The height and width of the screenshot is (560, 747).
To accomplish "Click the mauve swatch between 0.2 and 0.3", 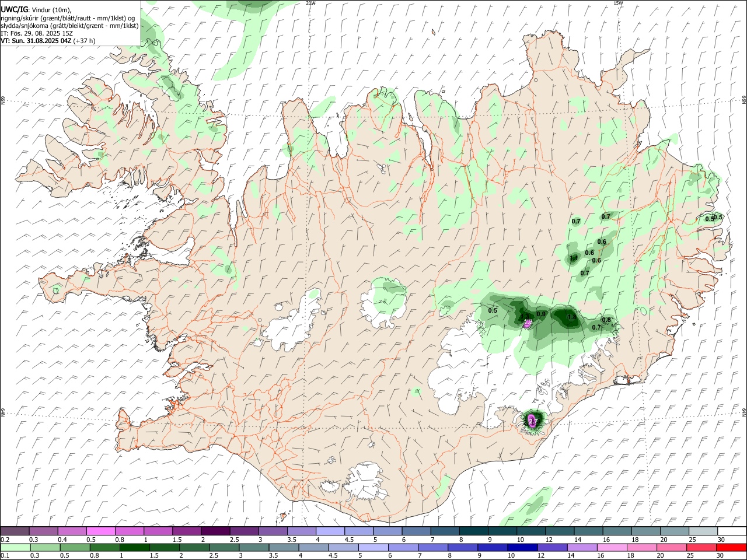I will click(15, 531).
